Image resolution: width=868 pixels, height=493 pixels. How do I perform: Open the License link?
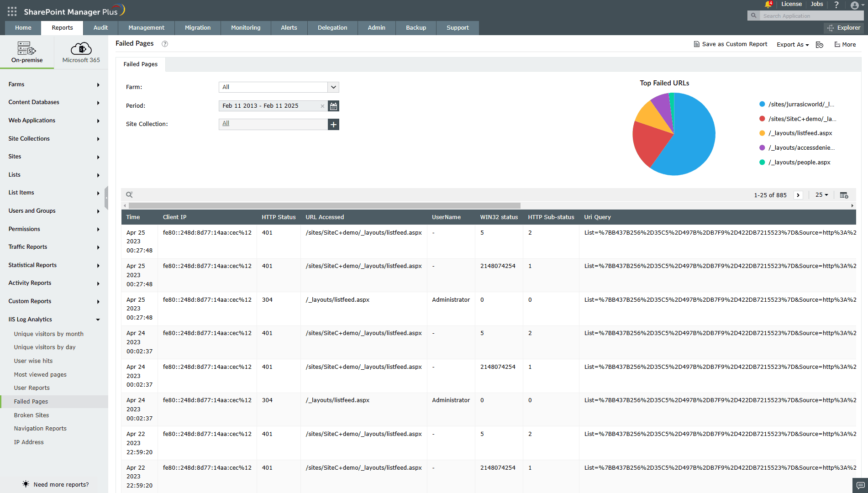coord(791,4)
